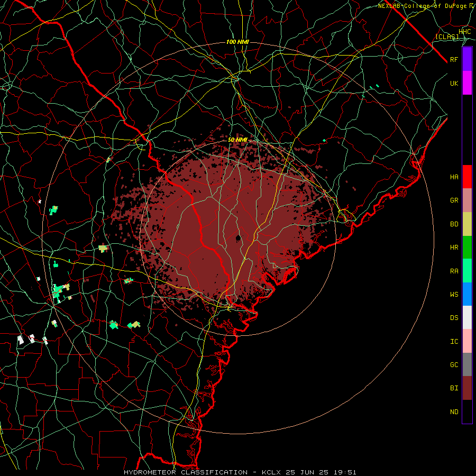Click the BI legend label

[454, 388]
